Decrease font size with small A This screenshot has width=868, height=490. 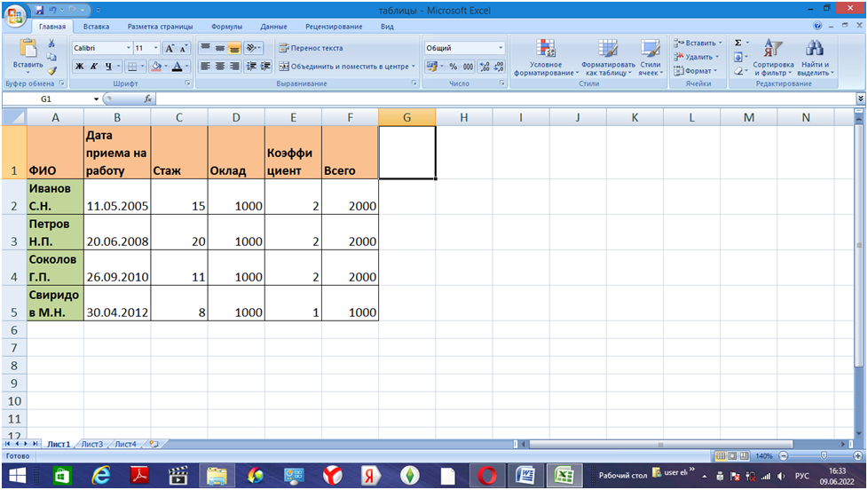coord(183,48)
